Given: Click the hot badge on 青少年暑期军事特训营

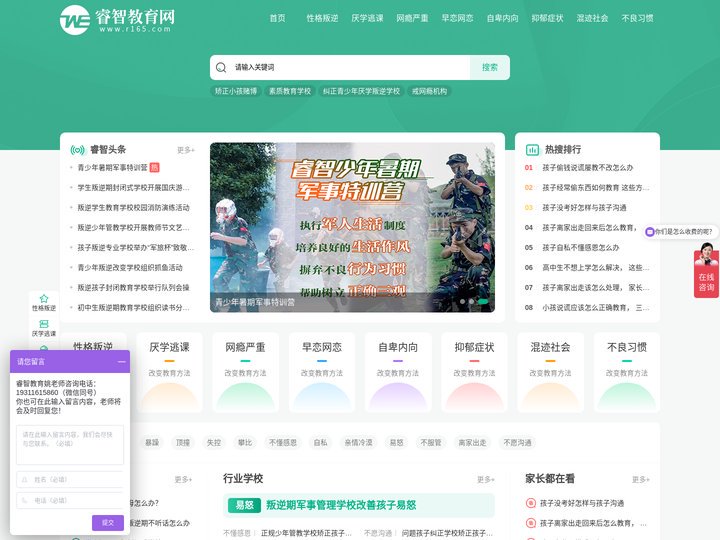Looking at the screenshot, I should point(155,168).
